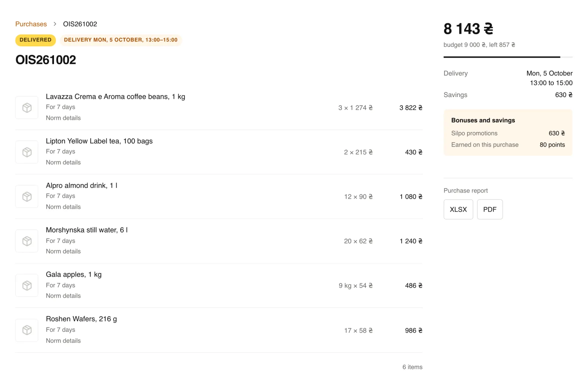Image resolution: width=588 pixels, height=392 pixels.
Task: Click the delivery Mon, 5 October time badge
Action: pos(121,40)
